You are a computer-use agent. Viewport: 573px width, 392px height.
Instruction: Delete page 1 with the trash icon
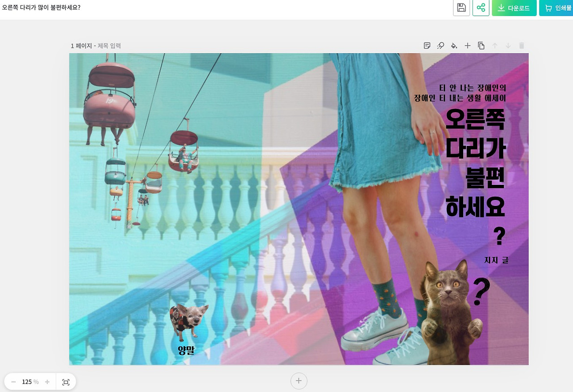521,45
